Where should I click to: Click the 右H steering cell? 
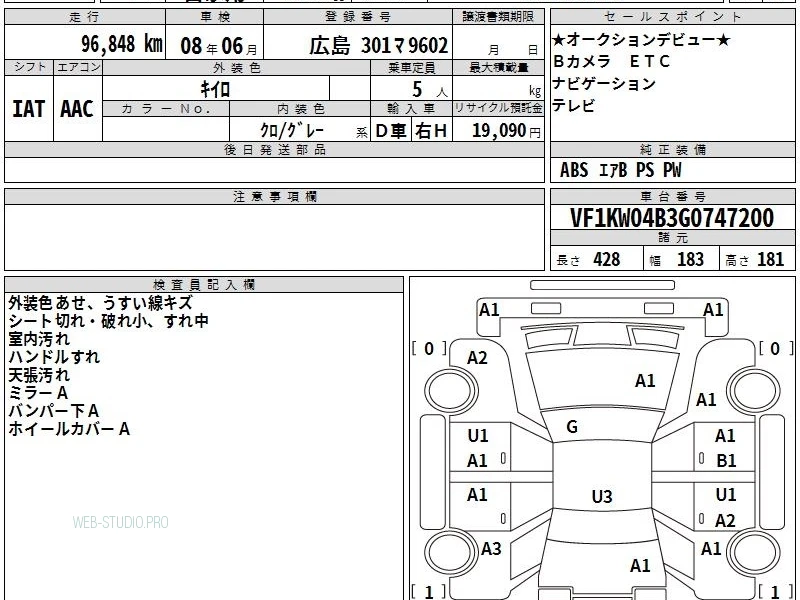431,131
